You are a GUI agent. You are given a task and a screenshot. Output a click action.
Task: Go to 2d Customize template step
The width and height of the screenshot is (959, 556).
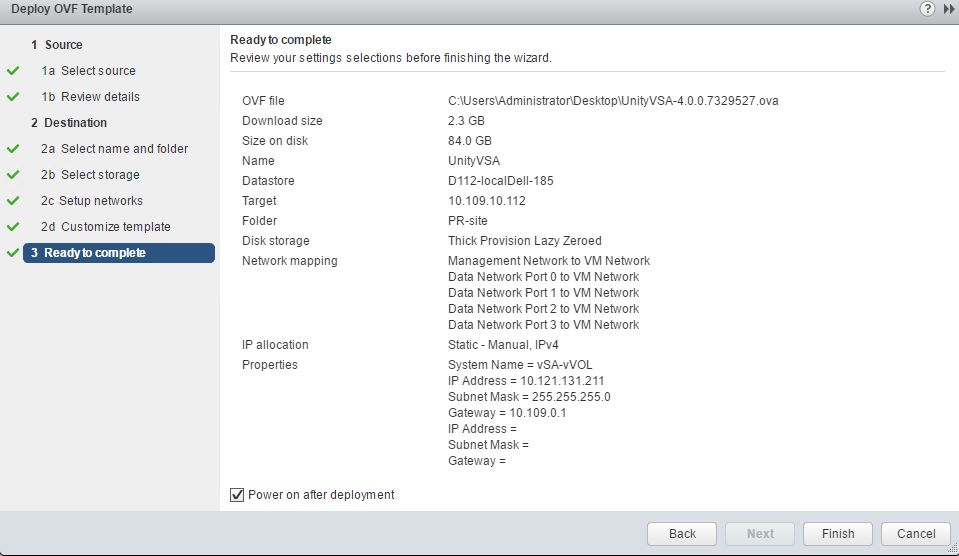click(105, 227)
